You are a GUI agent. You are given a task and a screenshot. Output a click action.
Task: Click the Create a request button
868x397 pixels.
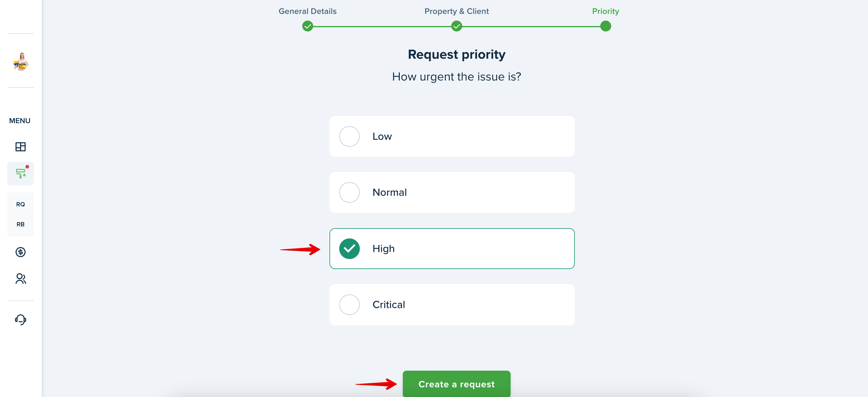[457, 384]
